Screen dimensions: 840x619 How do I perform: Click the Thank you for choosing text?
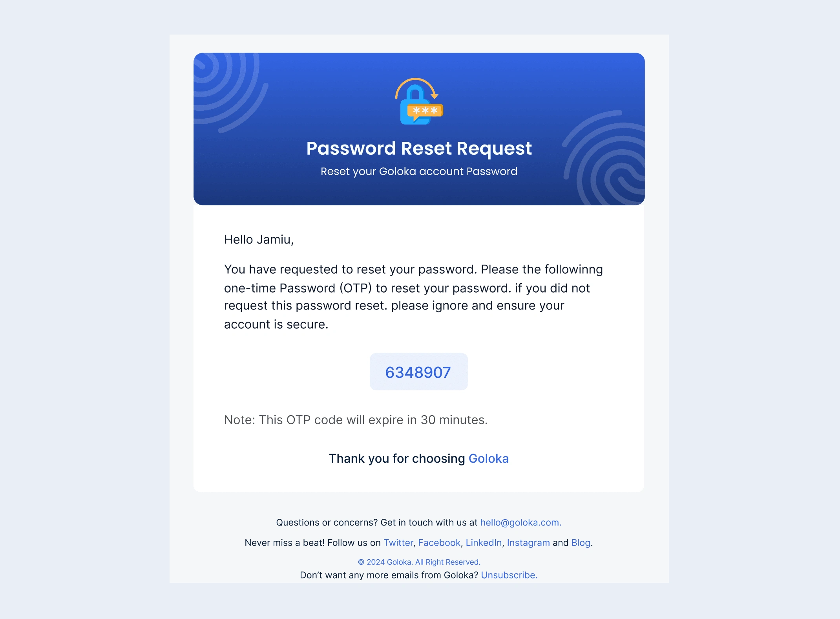(397, 458)
